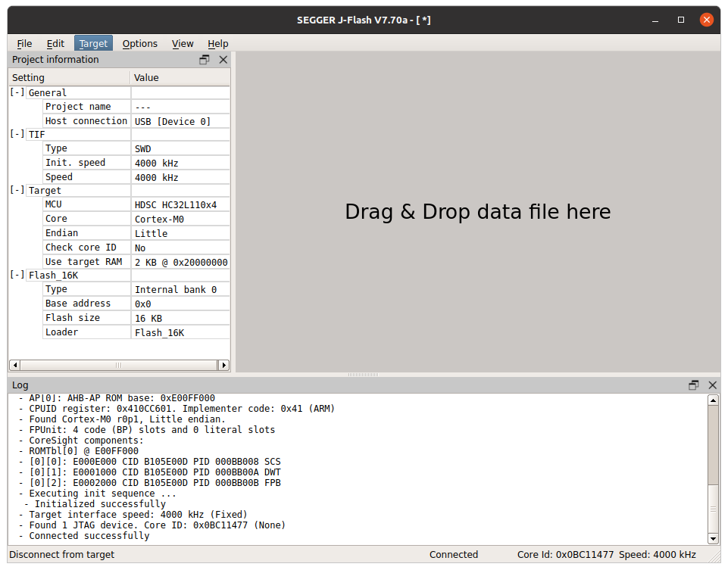Click the CPUID register log line

pos(177,409)
